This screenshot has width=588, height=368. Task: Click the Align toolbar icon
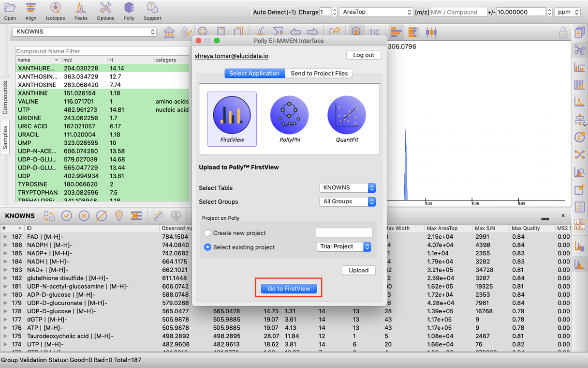click(x=31, y=11)
